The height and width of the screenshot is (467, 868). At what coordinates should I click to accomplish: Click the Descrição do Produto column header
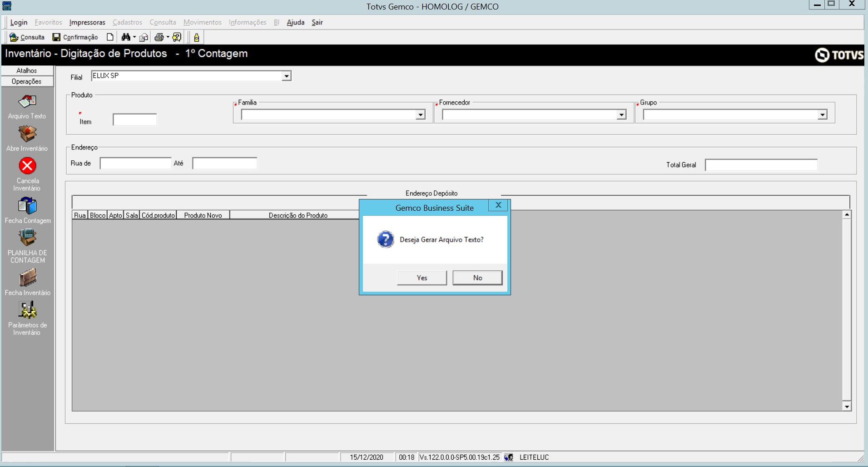click(x=298, y=215)
